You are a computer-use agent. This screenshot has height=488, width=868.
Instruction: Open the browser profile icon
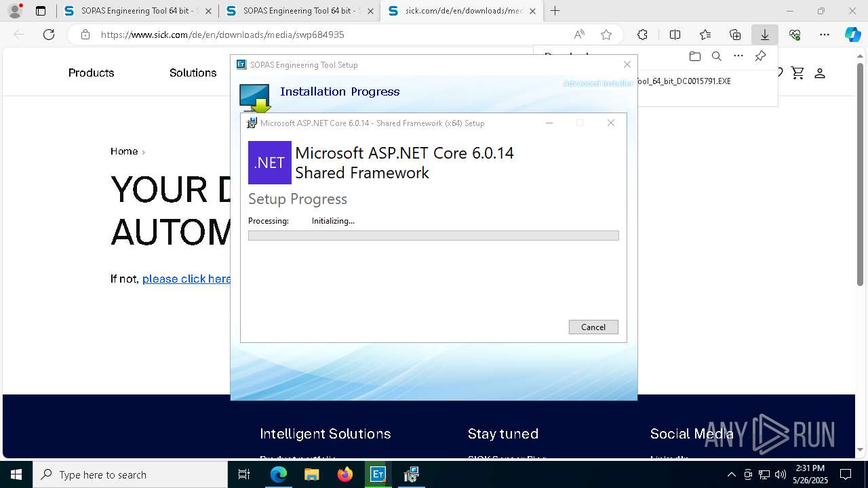[15, 11]
